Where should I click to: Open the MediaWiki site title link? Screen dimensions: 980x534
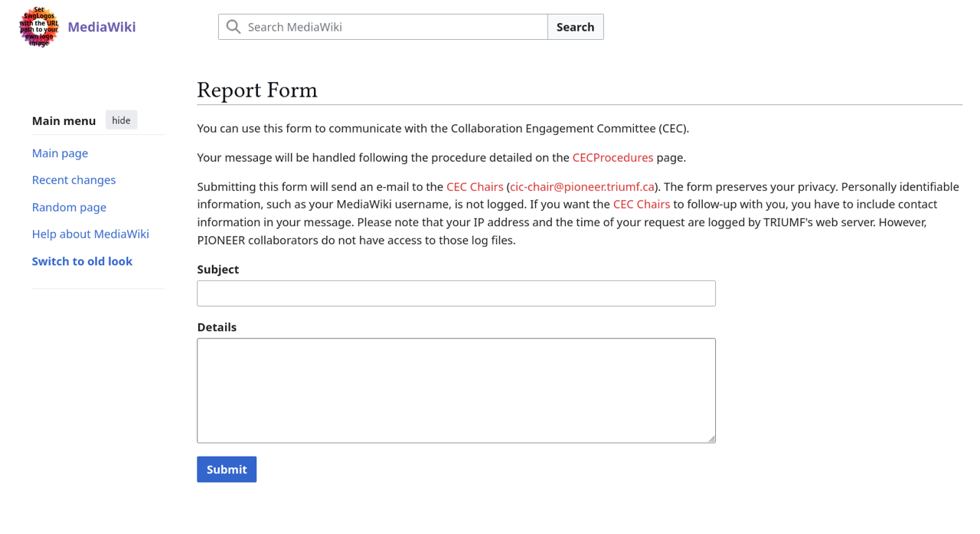(102, 27)
